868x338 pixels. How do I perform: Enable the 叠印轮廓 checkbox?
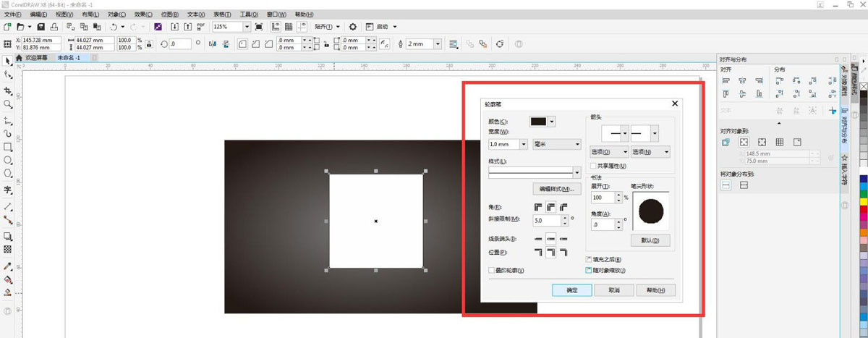tap(492, 270)
